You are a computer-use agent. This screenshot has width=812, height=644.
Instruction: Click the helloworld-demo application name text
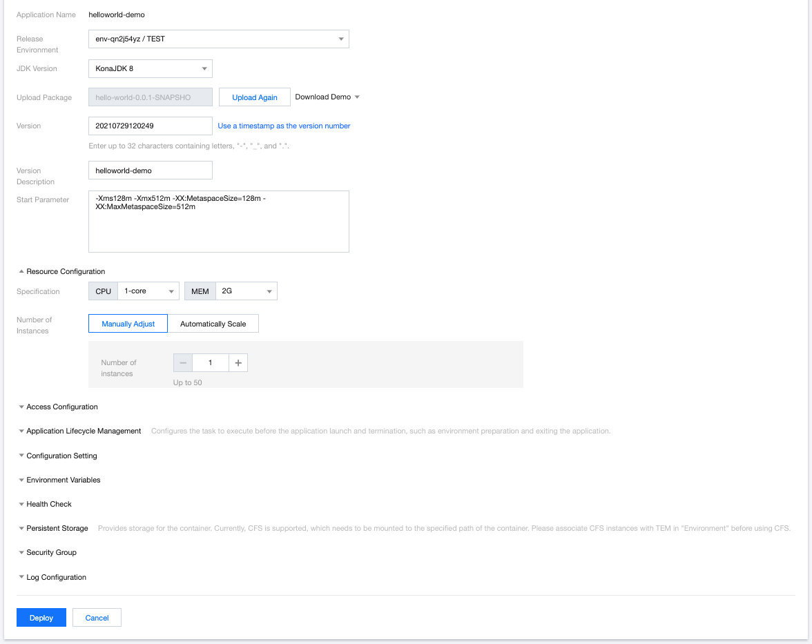[117, 14]
